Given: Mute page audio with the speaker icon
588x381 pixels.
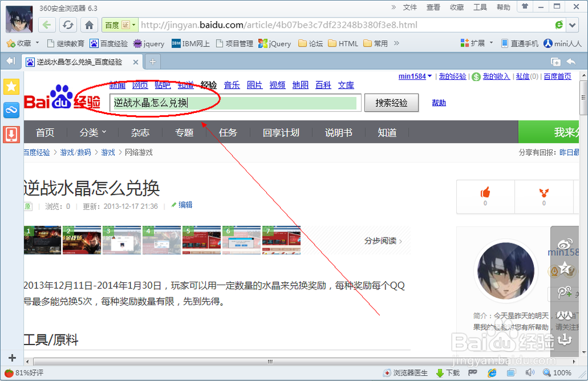Looking at the screenshot, I should 530,372.
